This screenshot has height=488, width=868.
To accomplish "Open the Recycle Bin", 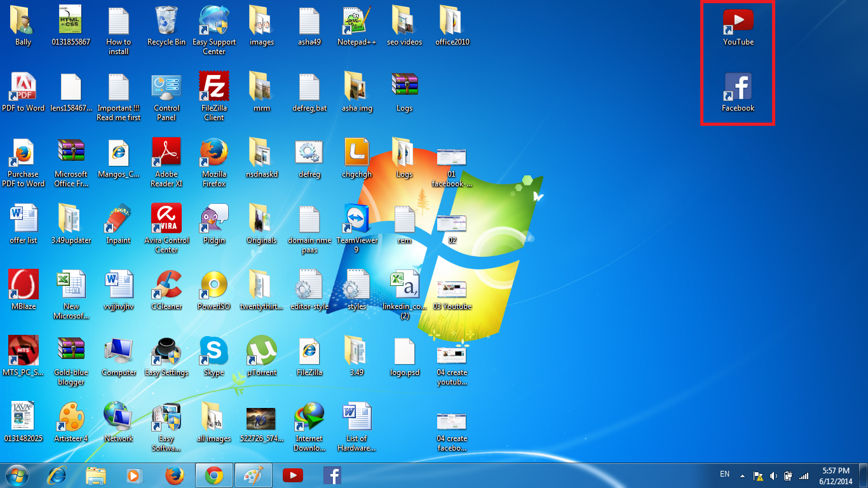I will coord(166,18).
